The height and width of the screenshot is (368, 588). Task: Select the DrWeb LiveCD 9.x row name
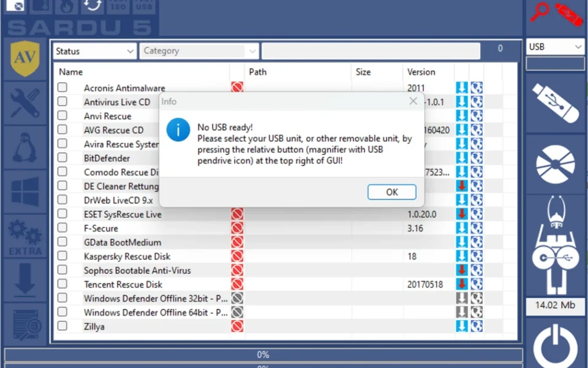(118, 200)
